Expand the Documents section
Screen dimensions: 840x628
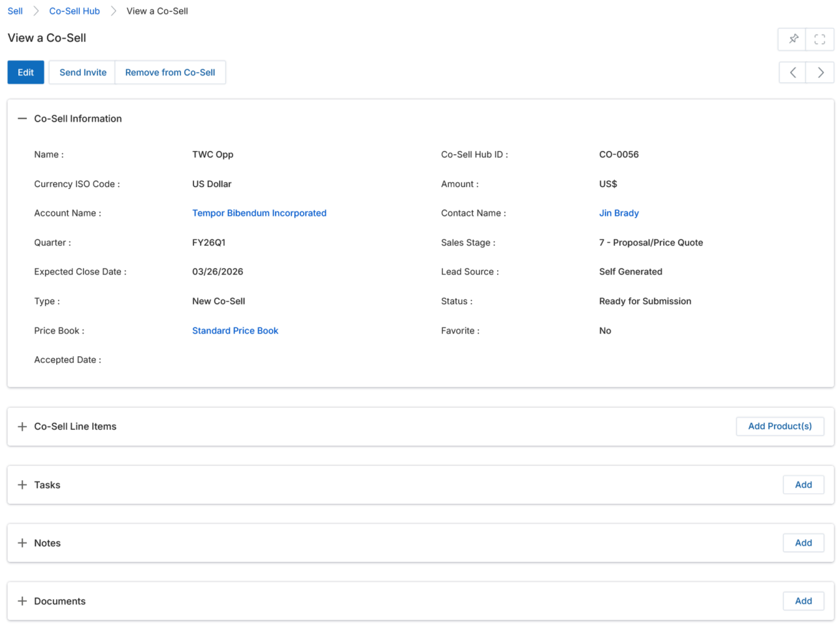pos(22,601)
